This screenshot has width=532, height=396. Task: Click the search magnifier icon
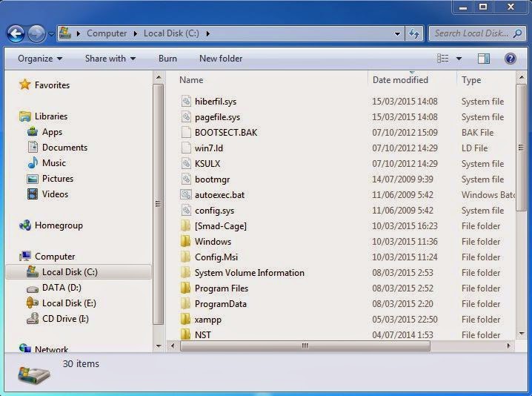[x=517, y=33]
